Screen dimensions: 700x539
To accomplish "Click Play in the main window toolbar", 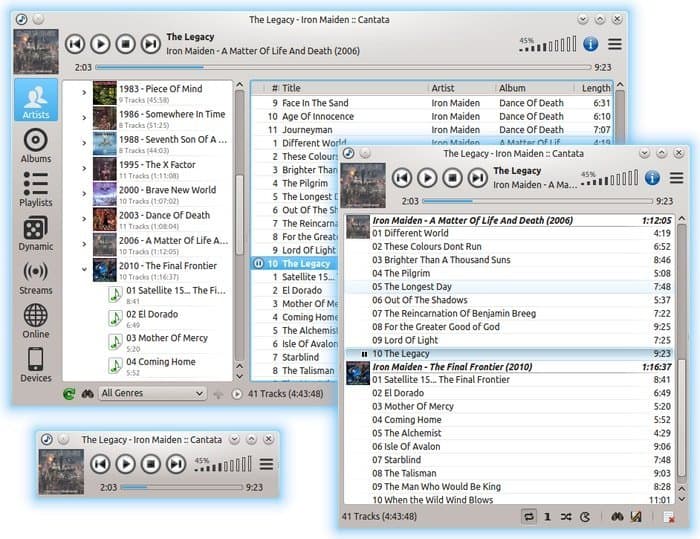I will click(100, 44).
